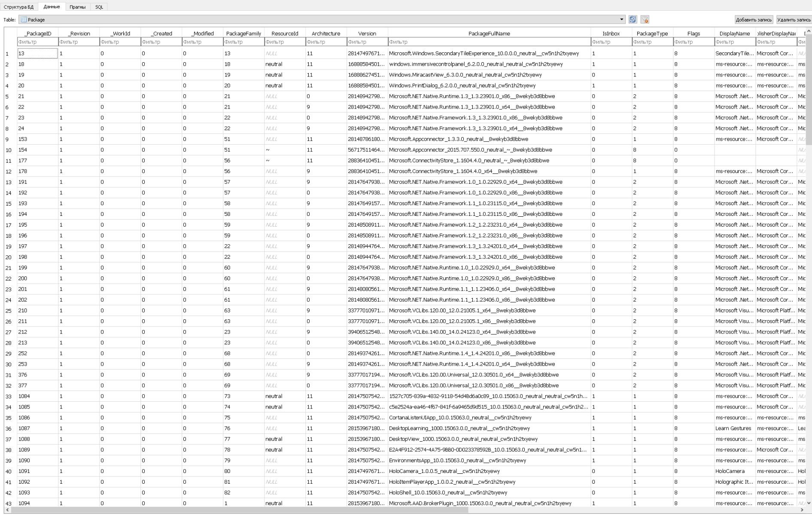The image size is (812, 515).
Task: Click the Добавить запись button
Action: (754, 20)
